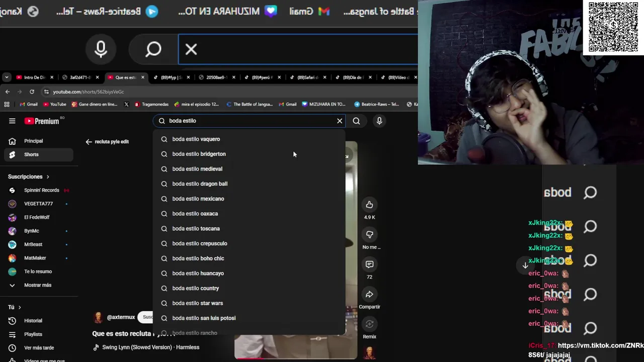This screenshot has height=362, width=644.
Task: Click the browser forward arrow
Action: (20, 92)
